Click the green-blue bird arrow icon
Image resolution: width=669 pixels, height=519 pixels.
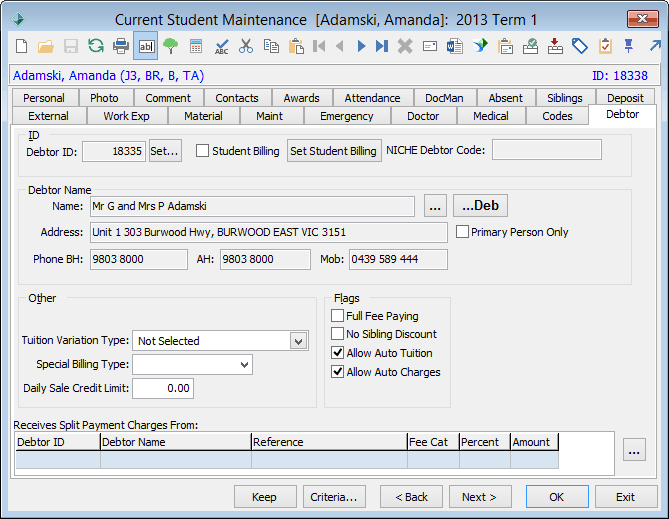click(x=480, y=46)
